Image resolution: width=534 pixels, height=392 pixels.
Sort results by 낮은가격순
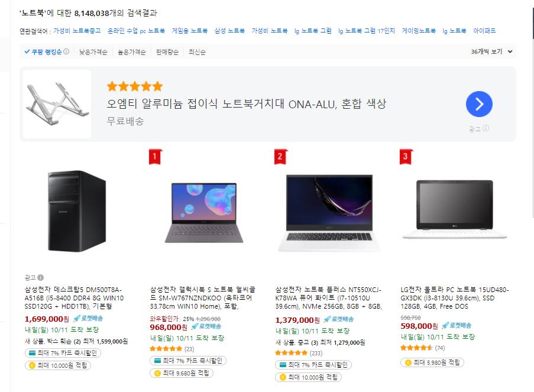93,52
